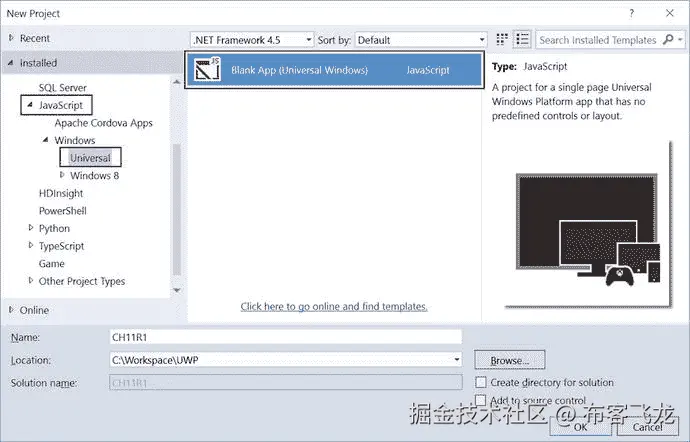Select the JavaScript tree label
This screenshot has height=442, width=690.
click(x=61, y=105)
